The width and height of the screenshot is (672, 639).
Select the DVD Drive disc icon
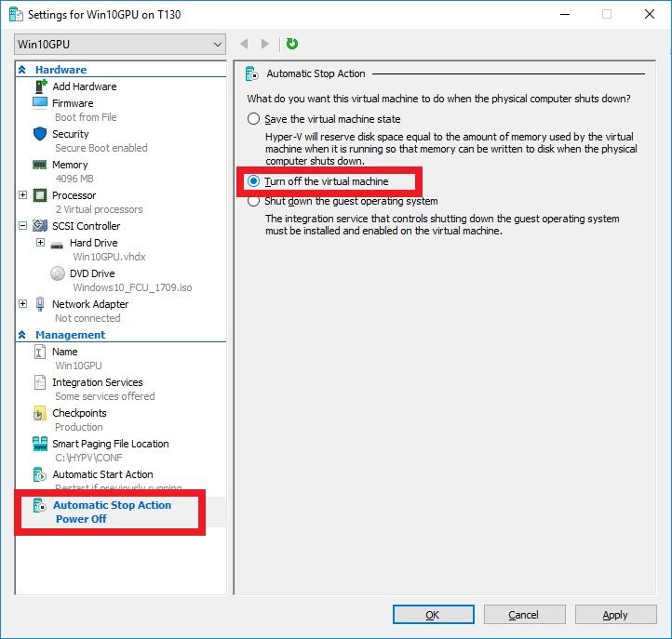point(58,273)
